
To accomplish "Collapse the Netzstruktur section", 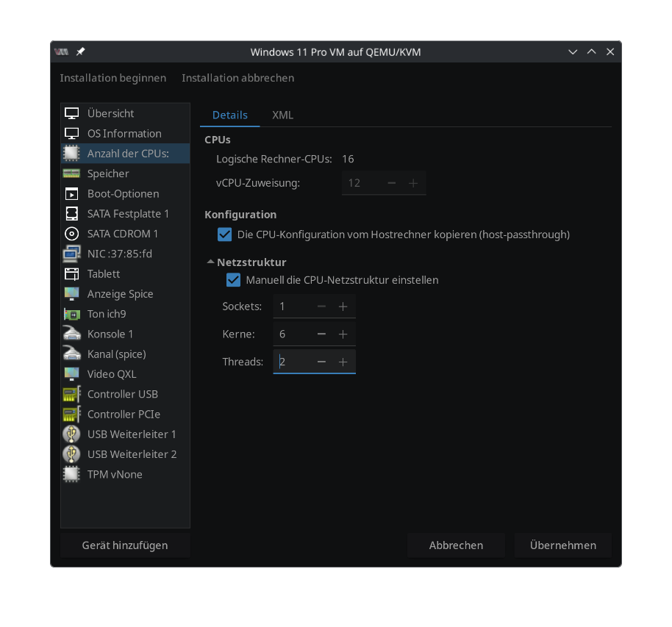I will point(210,262).
